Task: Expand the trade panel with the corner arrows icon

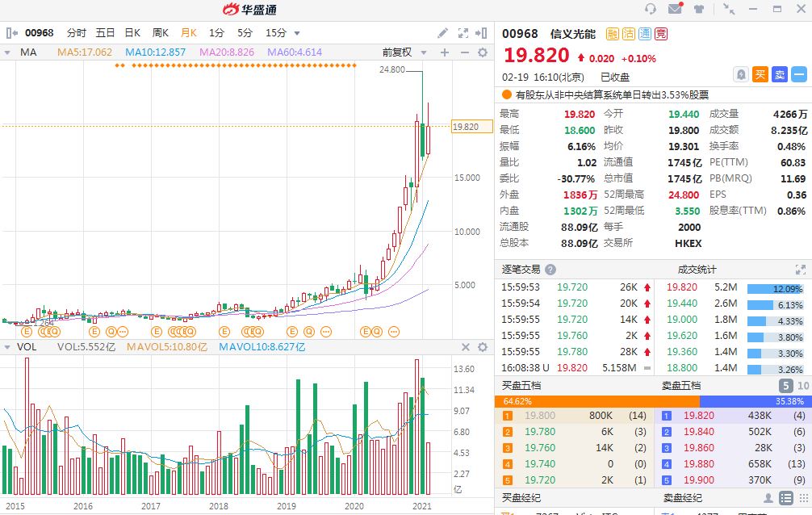Action: pyautogui.click(x=801, y=270)
